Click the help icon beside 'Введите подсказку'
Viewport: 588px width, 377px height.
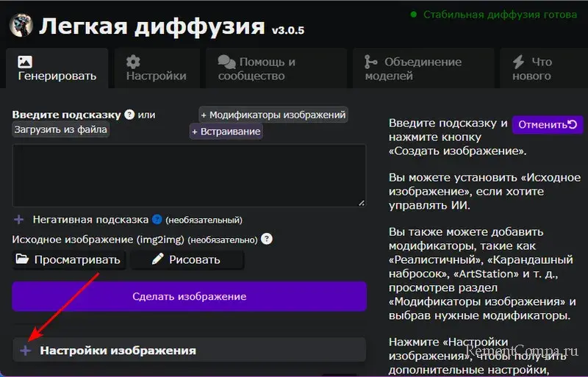tap(129, 115)
